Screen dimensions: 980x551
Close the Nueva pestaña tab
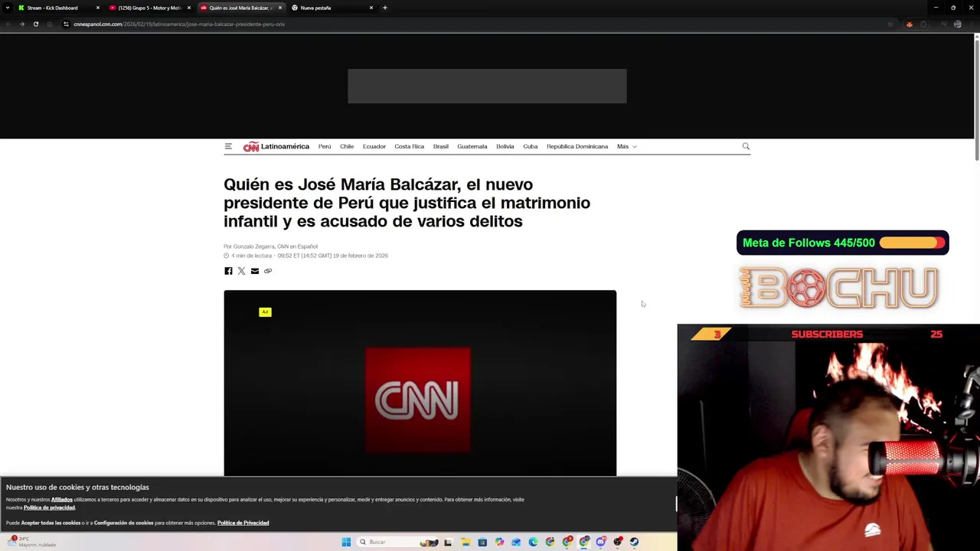click(371, 8)
